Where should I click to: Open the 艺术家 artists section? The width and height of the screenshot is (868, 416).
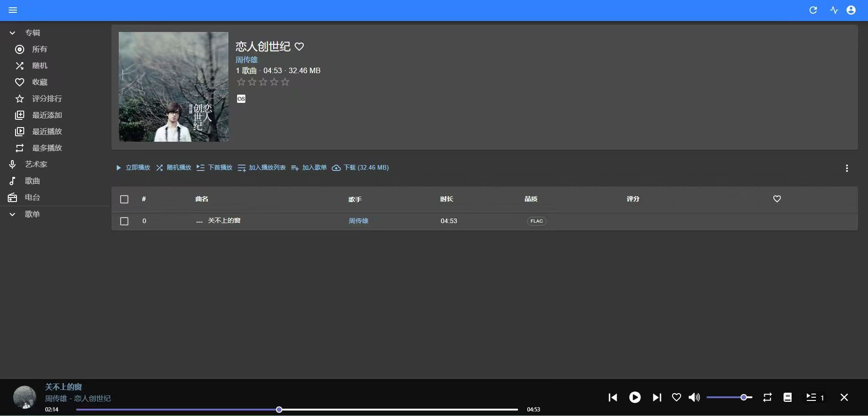coord(36,164)
